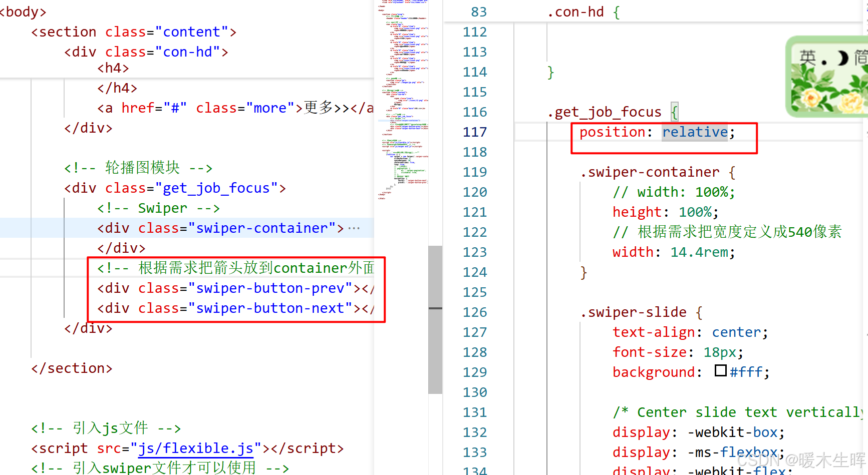Click the sticky header line .con-hd {
The image size is (868, 475).
(x=584, y=12)
